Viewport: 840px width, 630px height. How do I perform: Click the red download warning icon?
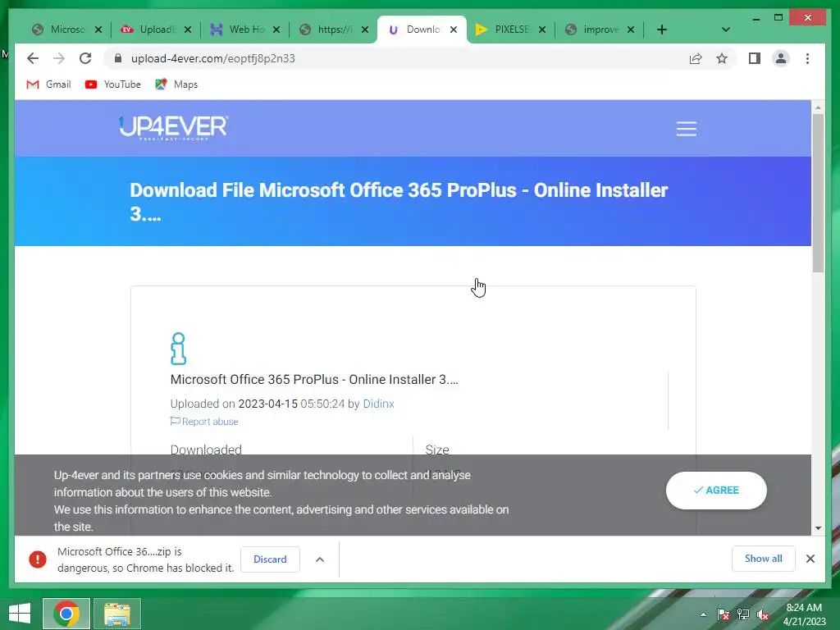(x=38, y=559)
